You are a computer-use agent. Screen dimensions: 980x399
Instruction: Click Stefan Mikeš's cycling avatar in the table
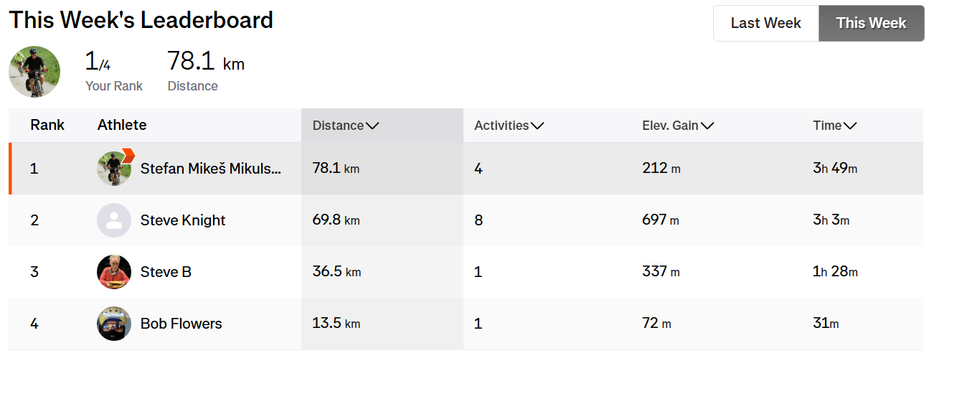coord(113,170)
